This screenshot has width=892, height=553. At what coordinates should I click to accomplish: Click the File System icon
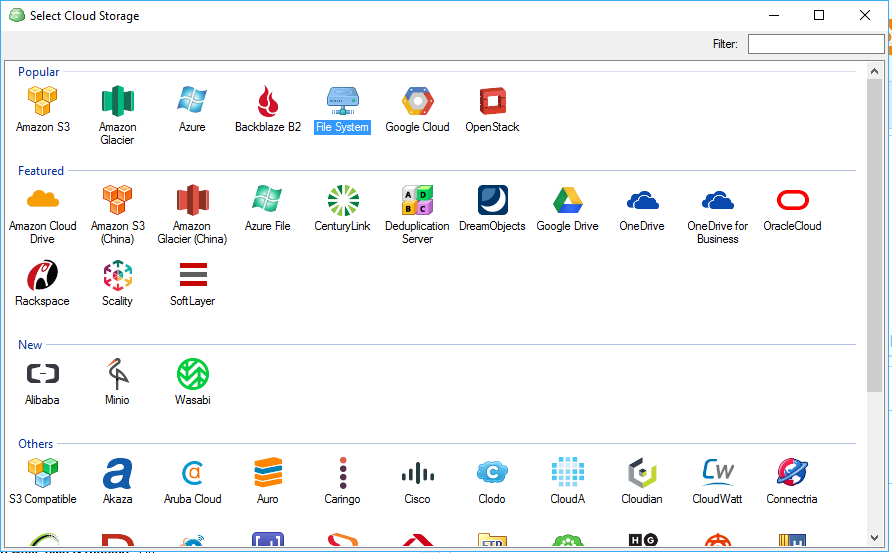tap(342, 101)
